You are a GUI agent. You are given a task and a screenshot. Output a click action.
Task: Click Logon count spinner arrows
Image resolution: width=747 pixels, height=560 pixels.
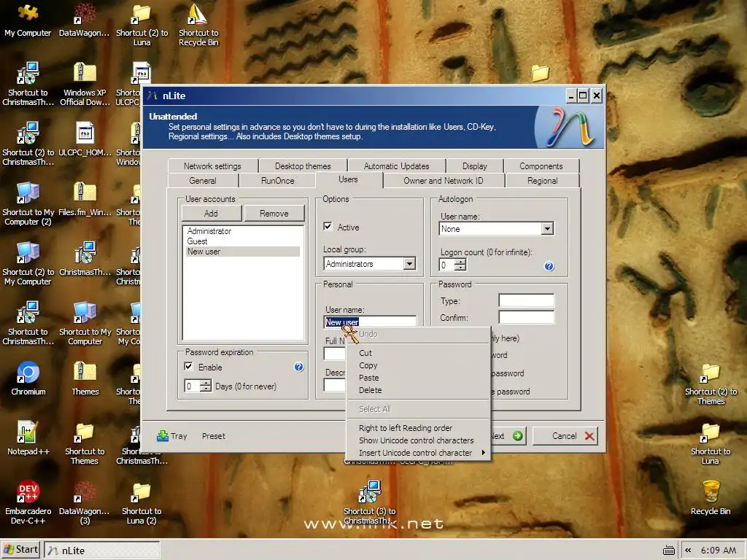460,265
